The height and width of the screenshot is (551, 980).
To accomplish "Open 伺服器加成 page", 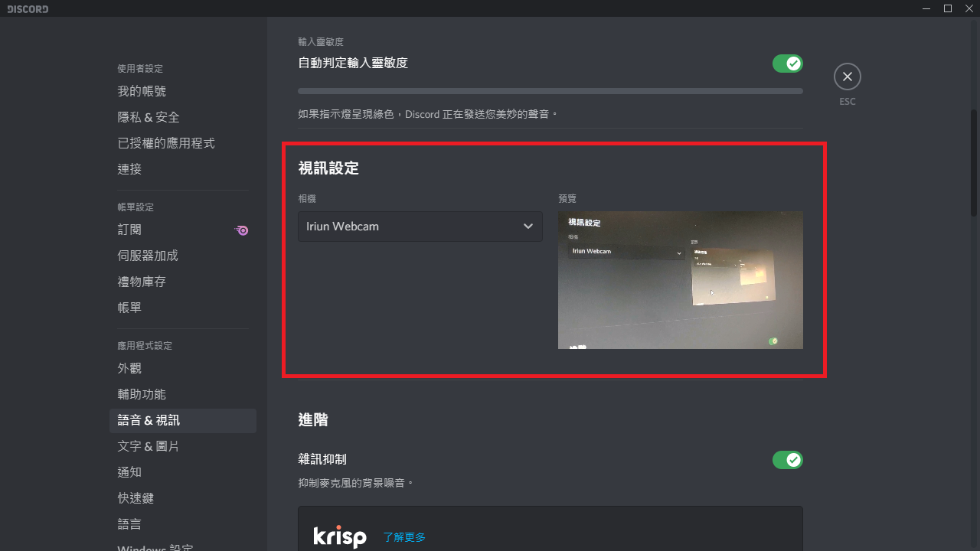I will coord(182,256).
